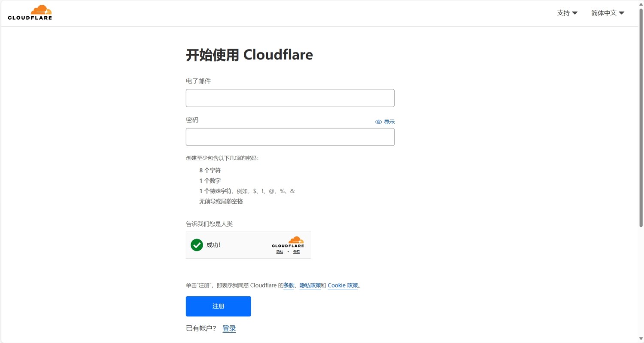
Task: Click the heading "开始使用 Cloudflare"
Action: click(x=249, y=55)
